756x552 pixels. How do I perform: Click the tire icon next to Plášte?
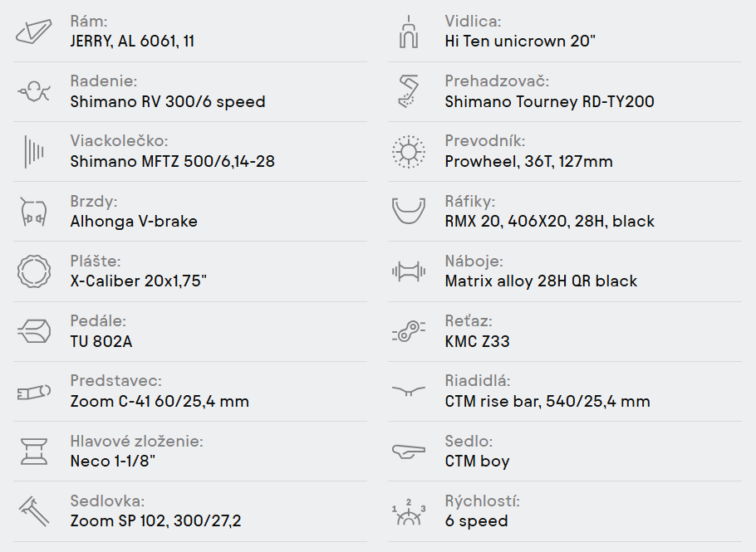pyautogui.click(x=34, y=271)
